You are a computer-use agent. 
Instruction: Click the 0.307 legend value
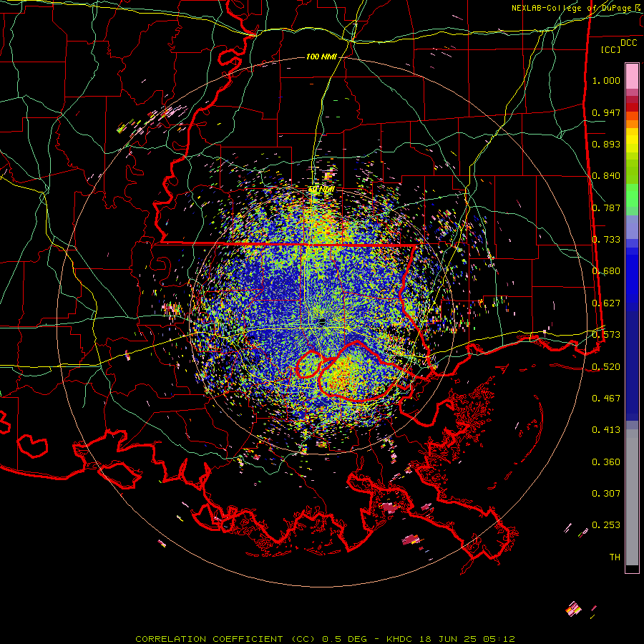[606, 494]
